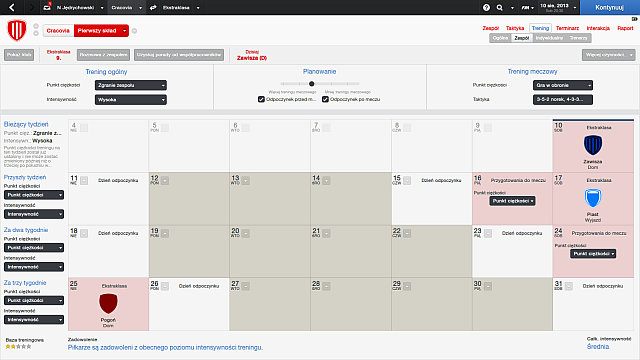Toggle Odpoczynek przed meczem checkbox
This screenshot has height=360, width=640.
tap(261, 99)
